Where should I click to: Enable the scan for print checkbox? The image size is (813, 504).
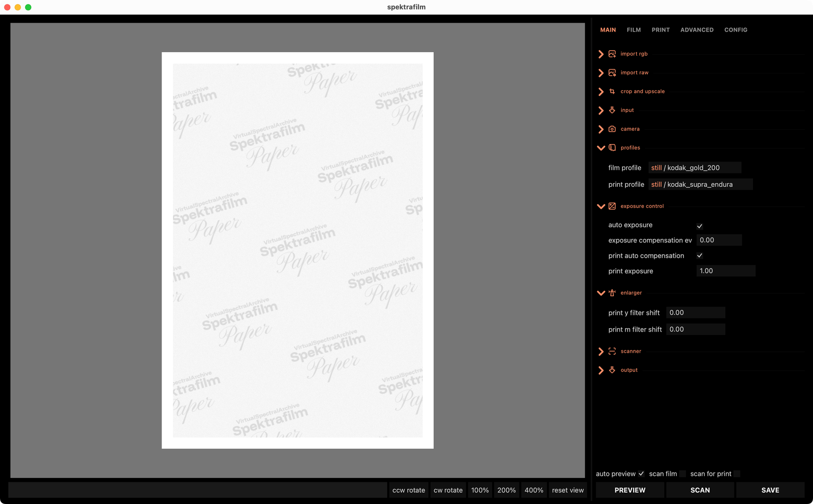tap(737, 474)
